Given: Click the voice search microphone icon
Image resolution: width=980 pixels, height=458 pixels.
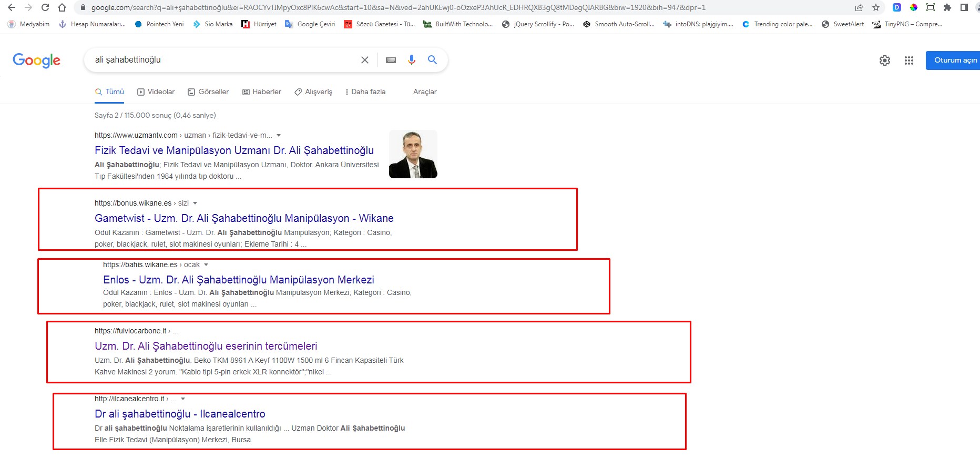Looking at the screenshot, I should coord(412,60).
